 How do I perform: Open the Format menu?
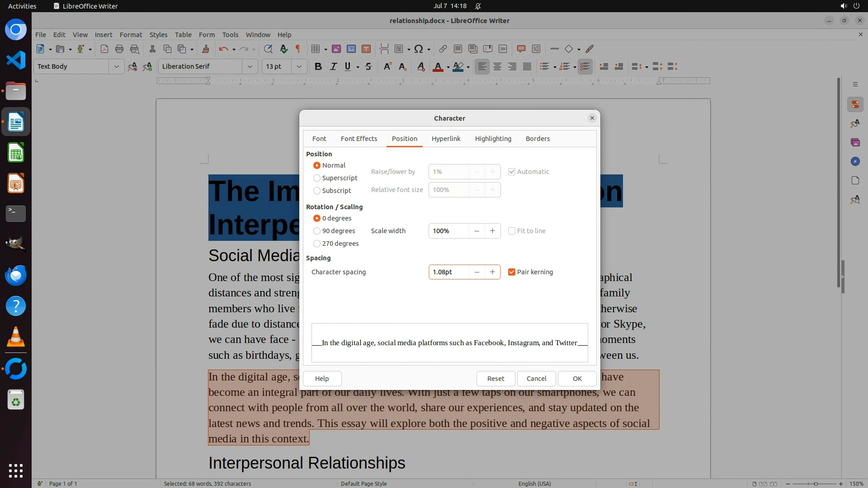131,34
